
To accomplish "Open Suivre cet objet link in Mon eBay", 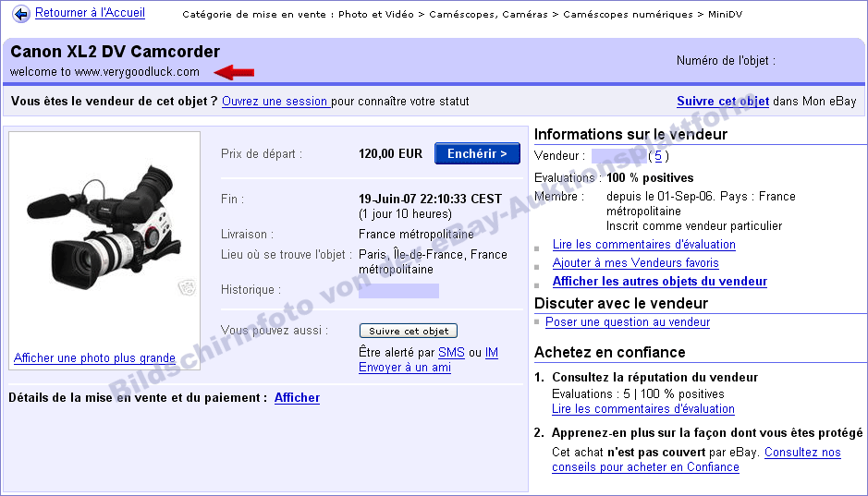I will pos(723,102).
